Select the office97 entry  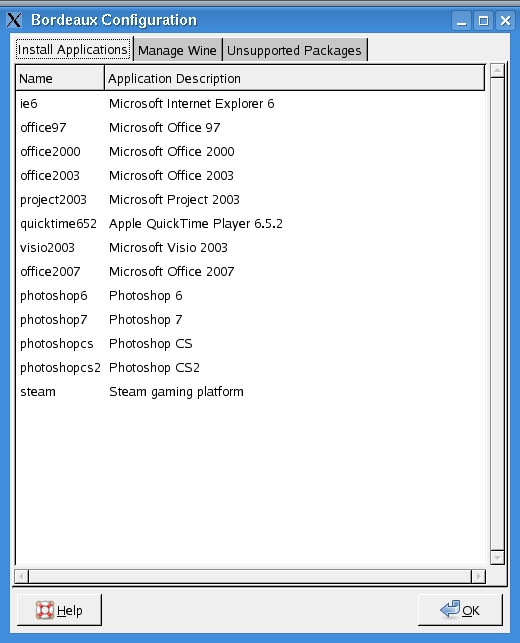pos(43,128)
